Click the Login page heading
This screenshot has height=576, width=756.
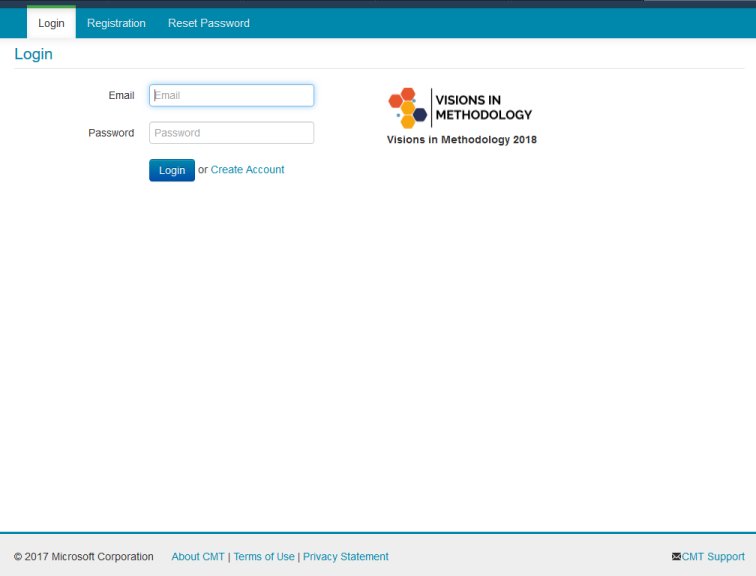[x=33, y=54]
